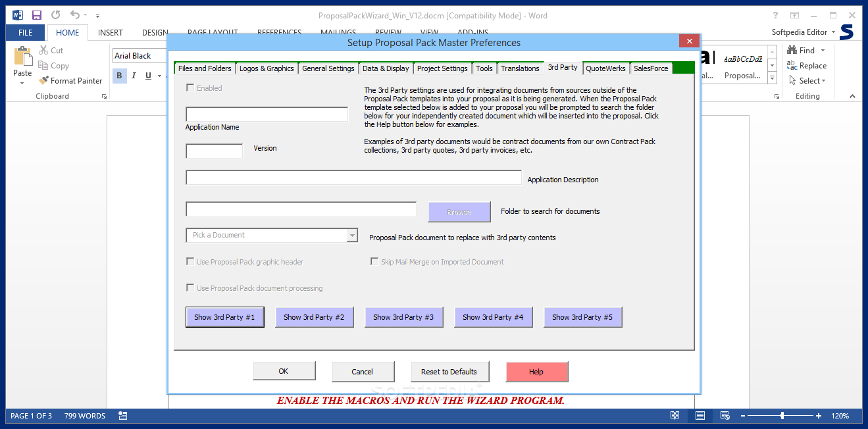The width and height of the screenshot is (868, 429).
Task: Click the Cancel button
Action: tap(363, 372)
